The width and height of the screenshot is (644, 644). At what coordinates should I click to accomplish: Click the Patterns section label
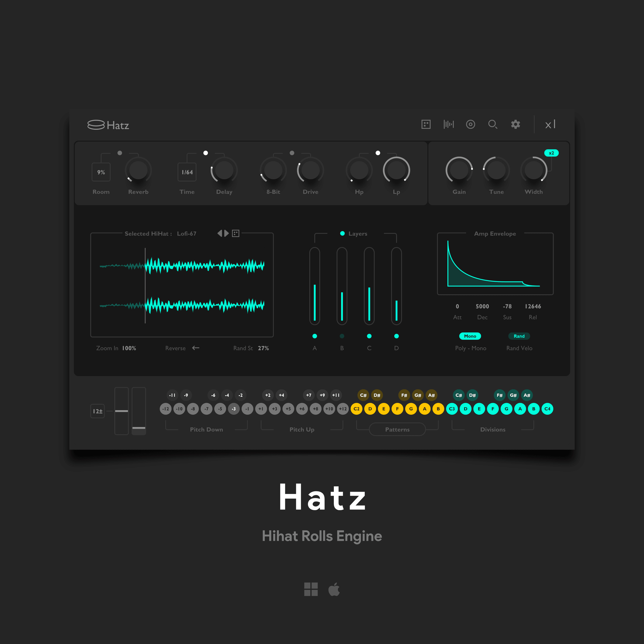397,429
